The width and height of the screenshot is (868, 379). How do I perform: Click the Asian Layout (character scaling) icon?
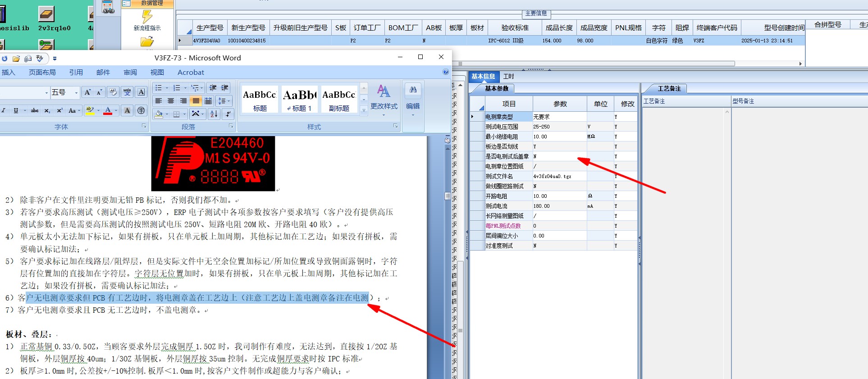pyautogui.click(x=195, y=114)
